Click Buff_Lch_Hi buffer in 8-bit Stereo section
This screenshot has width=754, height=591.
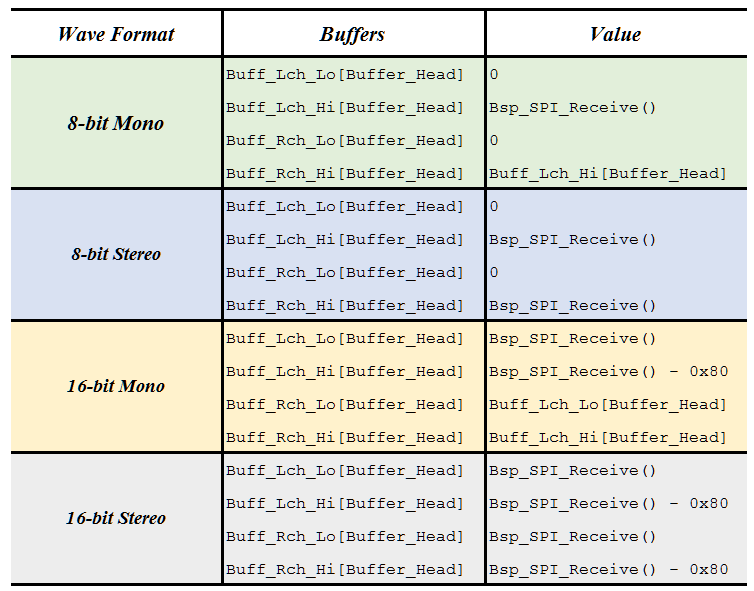[x=345, y=240]
